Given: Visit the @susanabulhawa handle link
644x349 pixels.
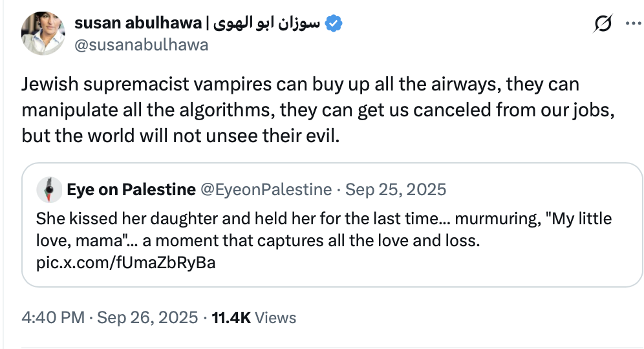Looking at the screenshot, I should 142,44.
